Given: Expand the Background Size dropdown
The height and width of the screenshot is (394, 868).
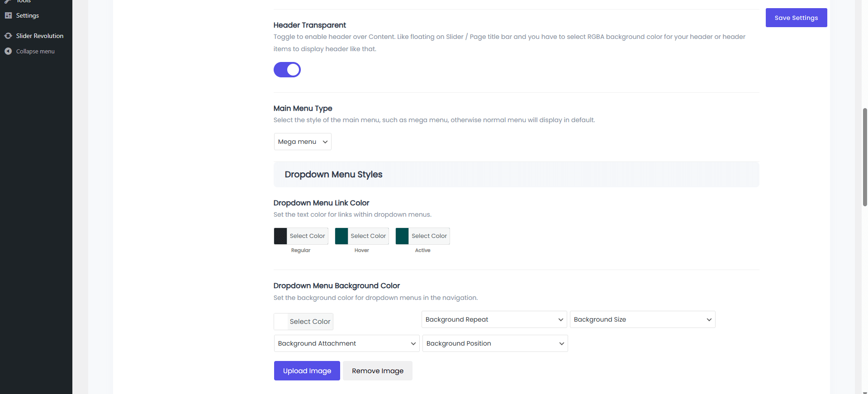Looking at the screenshot, I should (642, 319).
